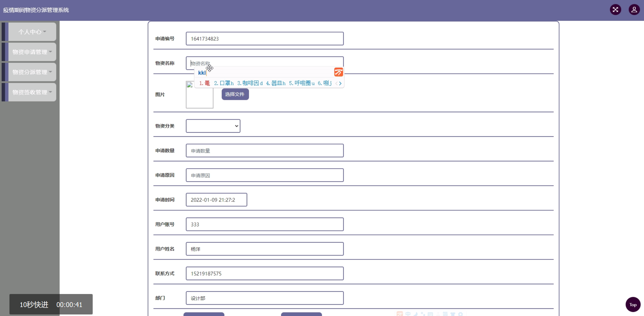Click the IME logo icon in candidate bar
Screen dimensions: 644x316
click(x=339, y=72)
